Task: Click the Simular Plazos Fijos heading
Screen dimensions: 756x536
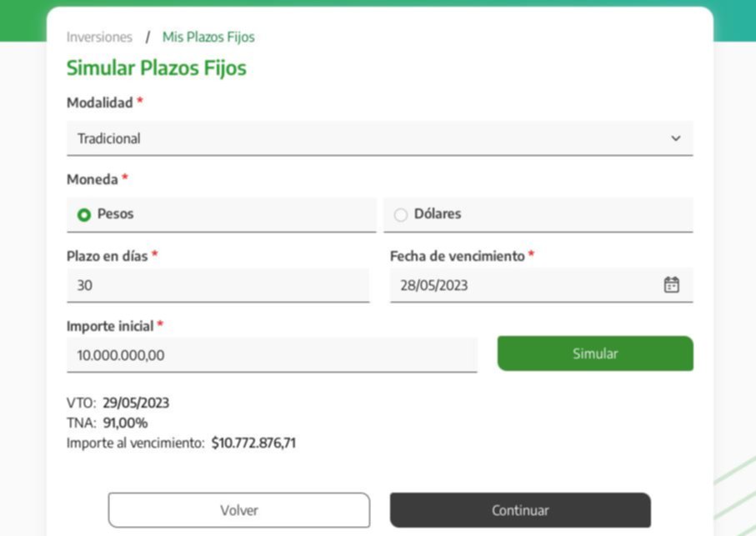Action: (156, 68)
